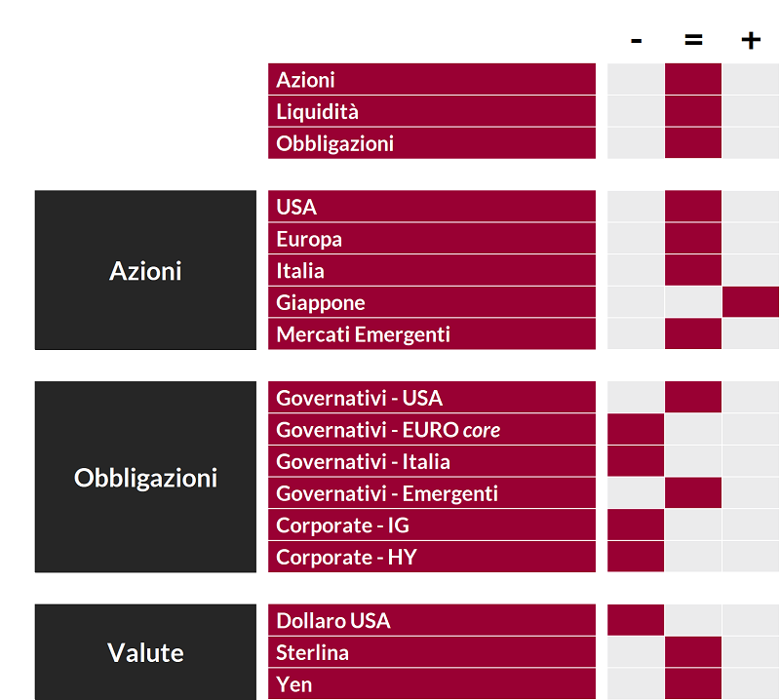Click the equals column header symbol

click(x=693, y=40)
